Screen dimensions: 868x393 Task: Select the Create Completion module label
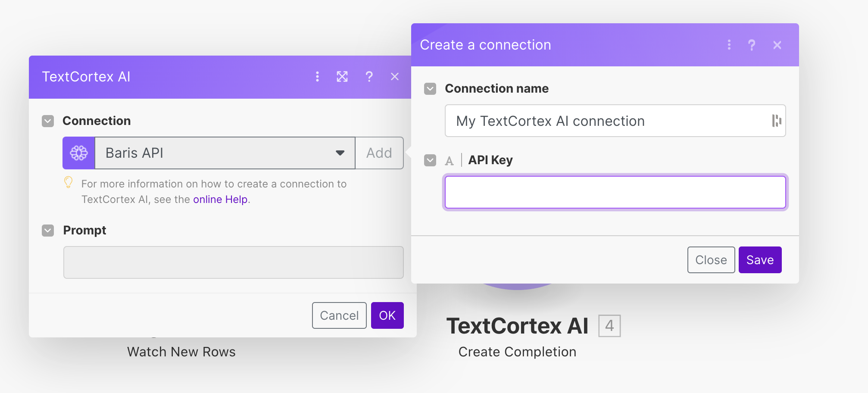click(x=517, y=352)
